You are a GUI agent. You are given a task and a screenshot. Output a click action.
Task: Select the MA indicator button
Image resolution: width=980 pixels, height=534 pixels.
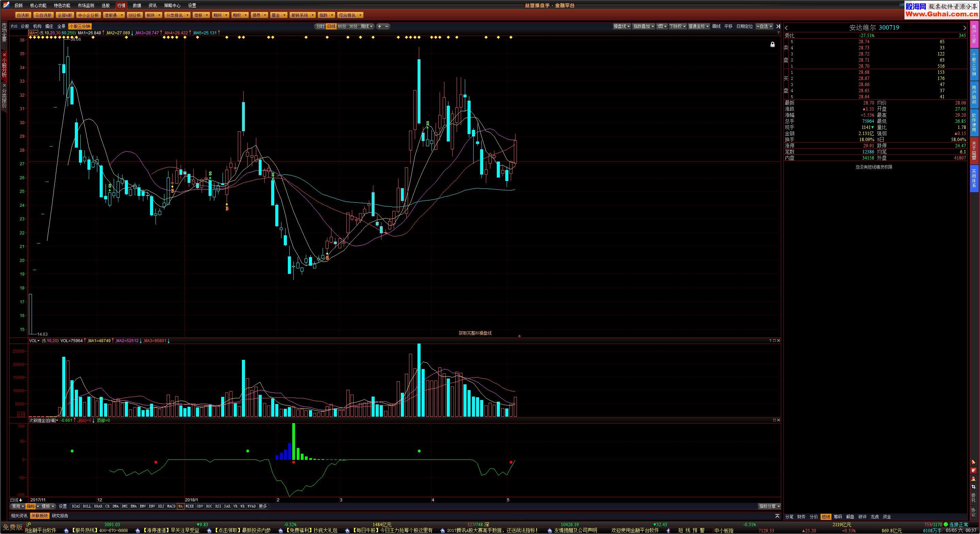point(180,506)
